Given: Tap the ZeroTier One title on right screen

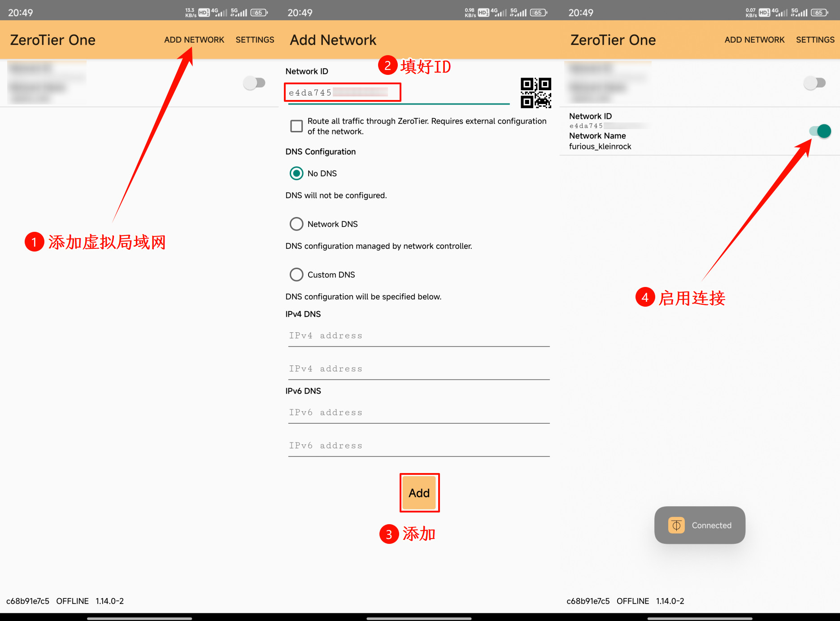Looking at the screenshot, I should (613, 40).
